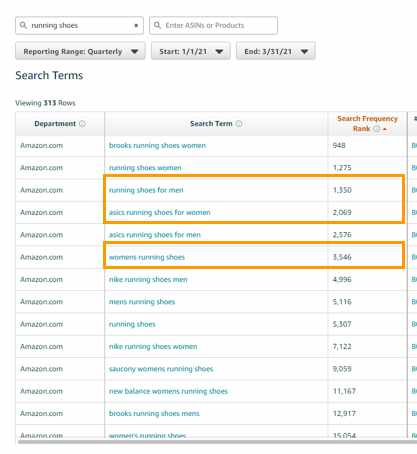Image resolution: width=417 pixels, height=454 pixels.
Task: Click the Enter ASINs or Products field
Action: coord(213,25)
